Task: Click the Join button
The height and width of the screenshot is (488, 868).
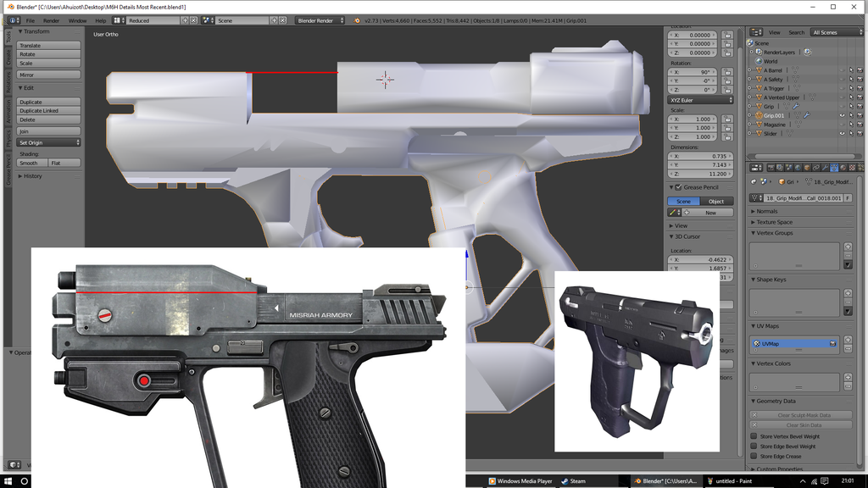Action: click(48, 131)
